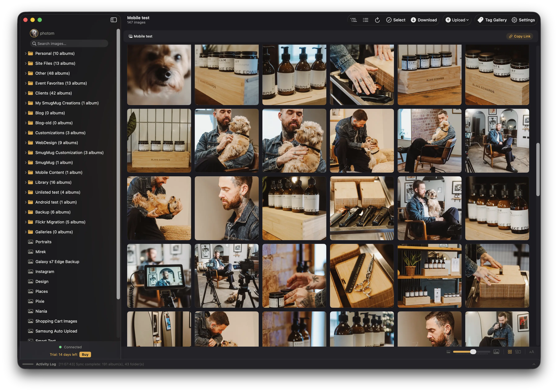Toggle the grid layout view
Viewport: 558px width, 392px height.
click(510, 352)
